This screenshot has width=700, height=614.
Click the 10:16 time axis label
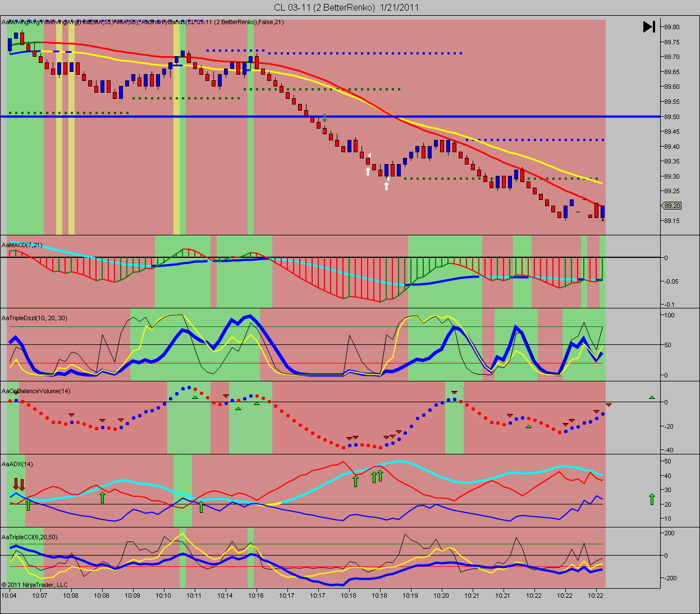256,595
